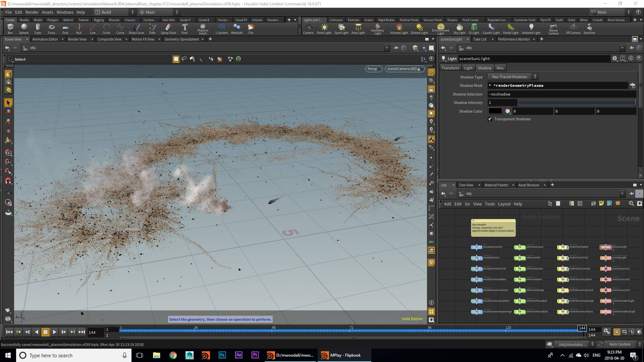Open the sceneCamera.003 camera selector dropdown
644x362 pixels.
[x=405, y=69]
